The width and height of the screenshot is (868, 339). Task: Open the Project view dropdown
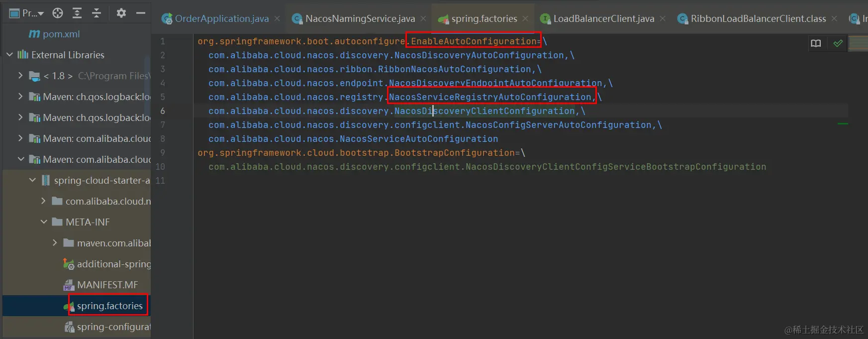[26, 13]
